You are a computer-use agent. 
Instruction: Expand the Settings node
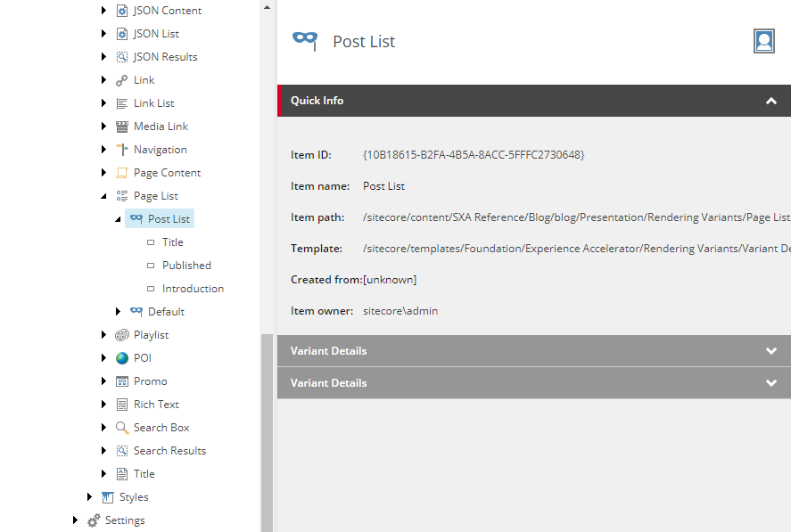pos(75,520)
